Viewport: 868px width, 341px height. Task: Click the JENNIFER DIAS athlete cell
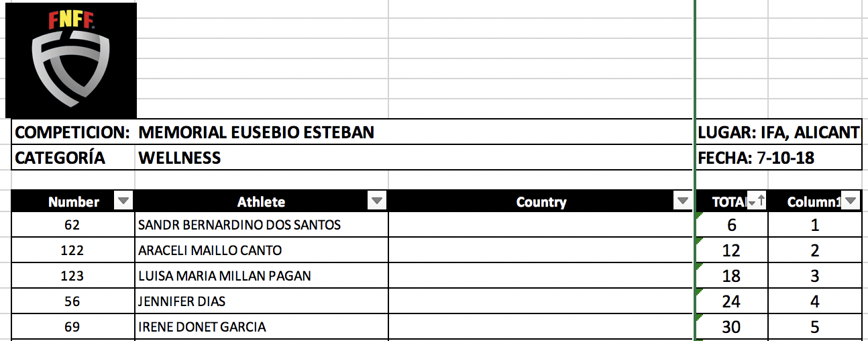click(182, 301)
